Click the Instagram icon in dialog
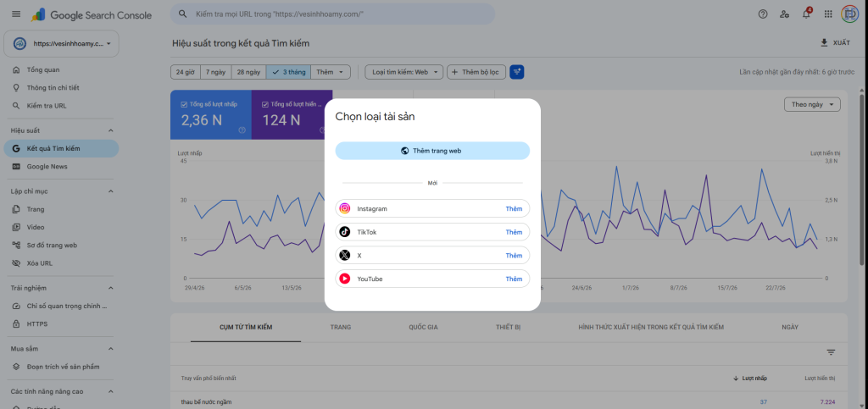 [345, 208]
